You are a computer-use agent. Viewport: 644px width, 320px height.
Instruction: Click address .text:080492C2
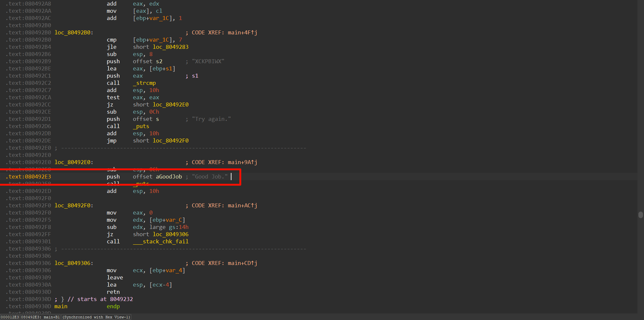28,83
